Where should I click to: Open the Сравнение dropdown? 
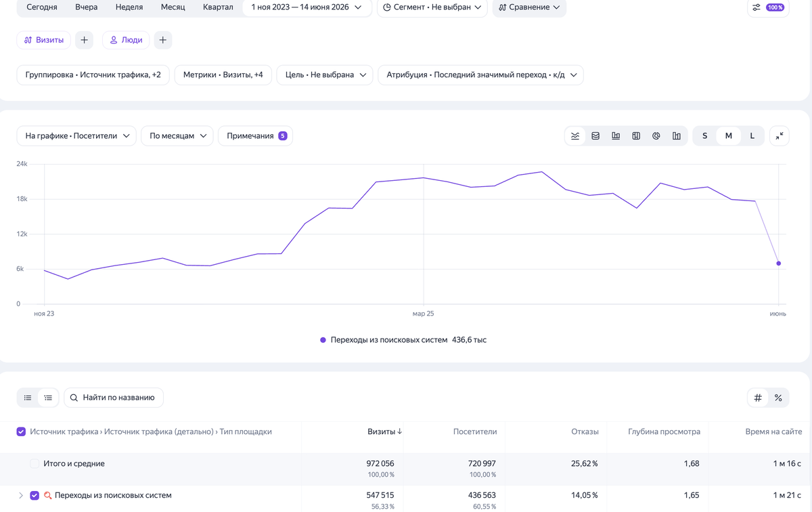pos(529,7)
